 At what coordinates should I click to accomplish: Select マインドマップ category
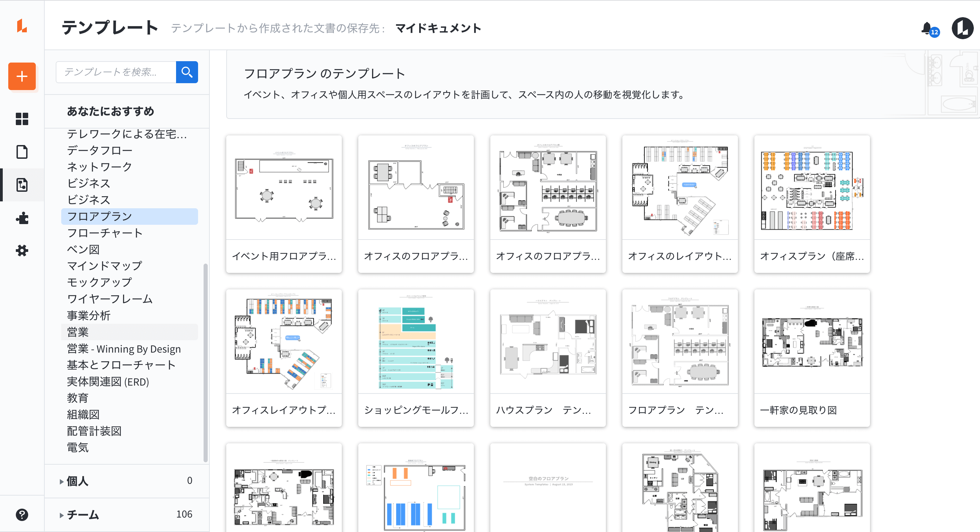[105, 265]
